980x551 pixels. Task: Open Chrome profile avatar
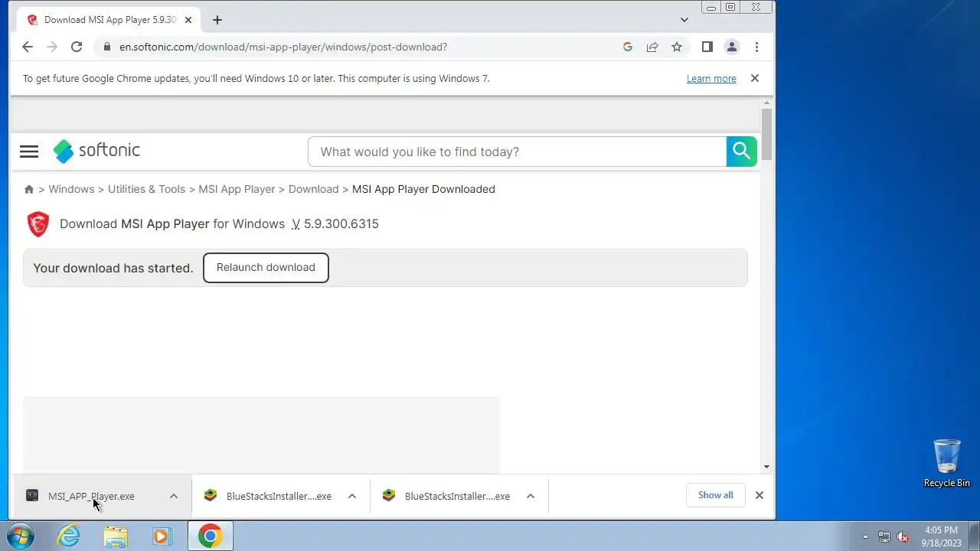pos(732,47)
